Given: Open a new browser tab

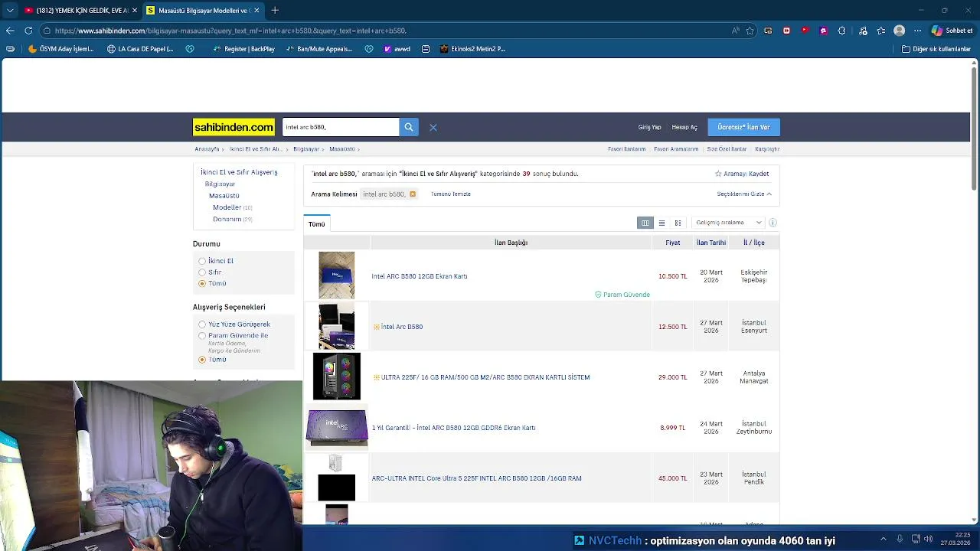Looking at the screenshot, I should coord(275,10).
